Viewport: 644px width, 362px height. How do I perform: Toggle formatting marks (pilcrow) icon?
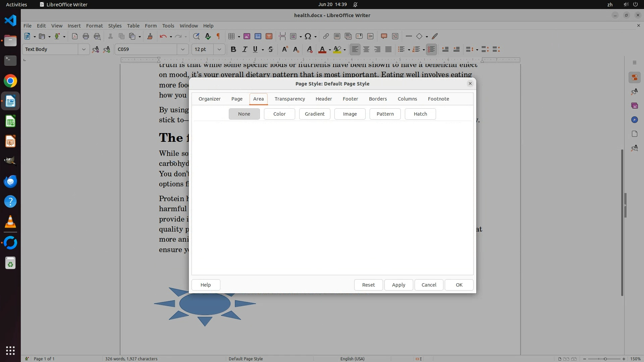click(218, 36)
